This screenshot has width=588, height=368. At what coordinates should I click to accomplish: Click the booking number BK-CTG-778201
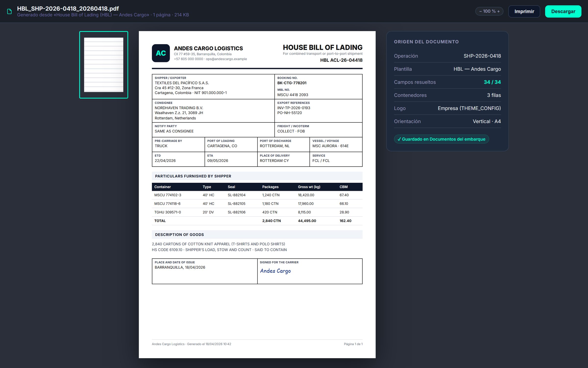point(292,83)
